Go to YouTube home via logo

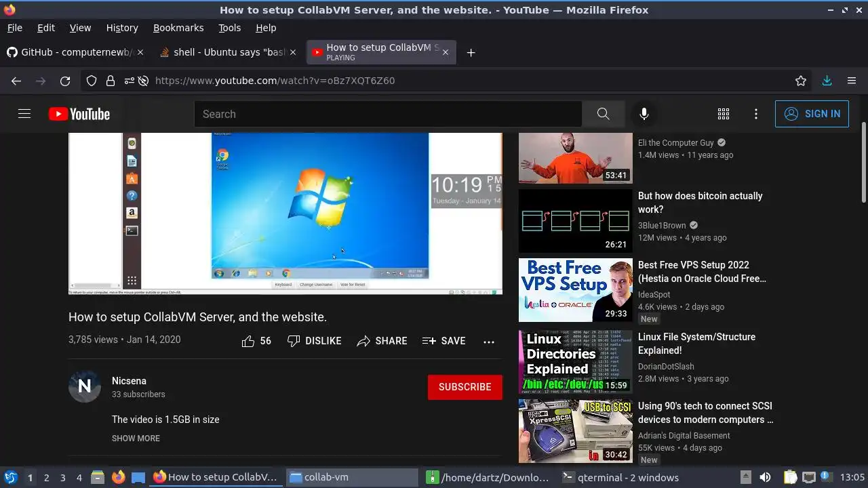pos(79,114)
